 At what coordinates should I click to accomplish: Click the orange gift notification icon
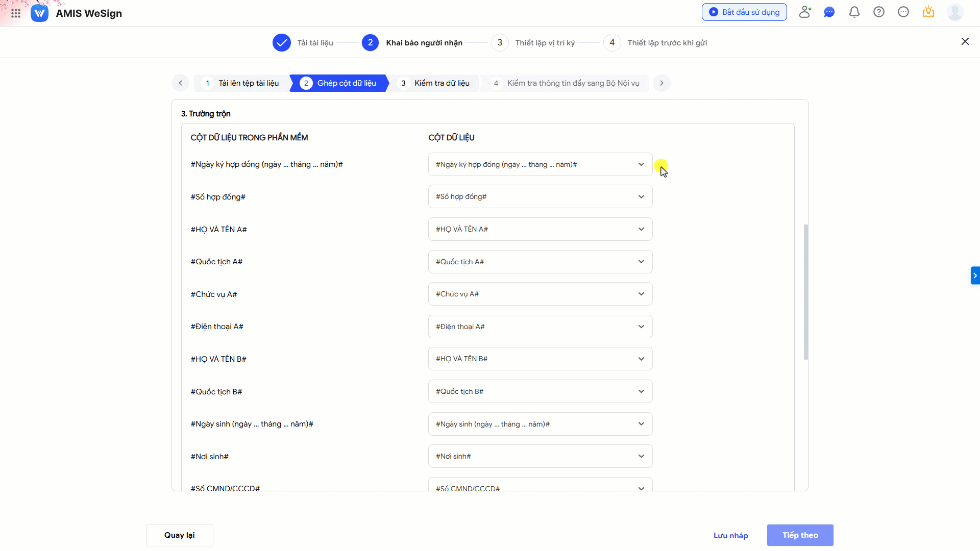[x=928, y=12]
